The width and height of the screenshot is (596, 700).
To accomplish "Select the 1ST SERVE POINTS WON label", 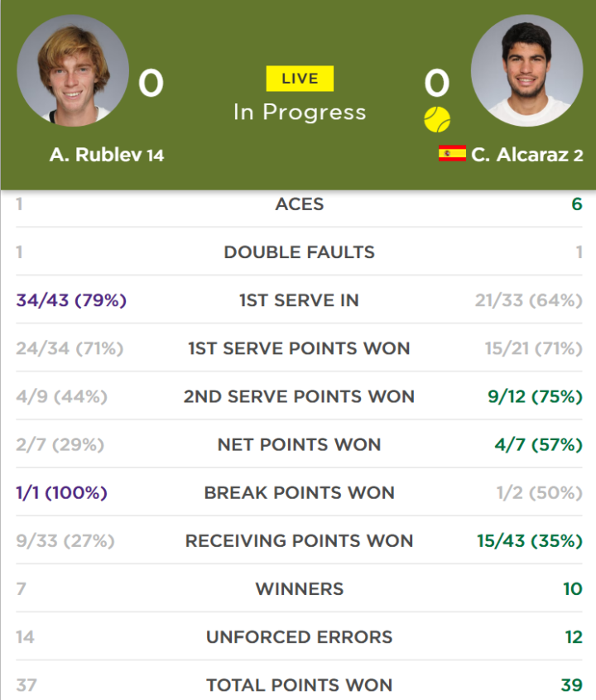I will [300, 348].
